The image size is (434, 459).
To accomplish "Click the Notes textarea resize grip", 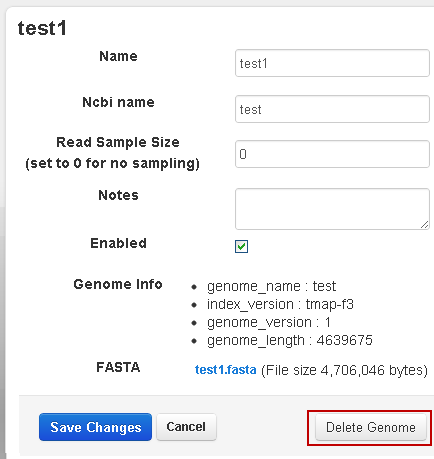I will click(424, 225).
